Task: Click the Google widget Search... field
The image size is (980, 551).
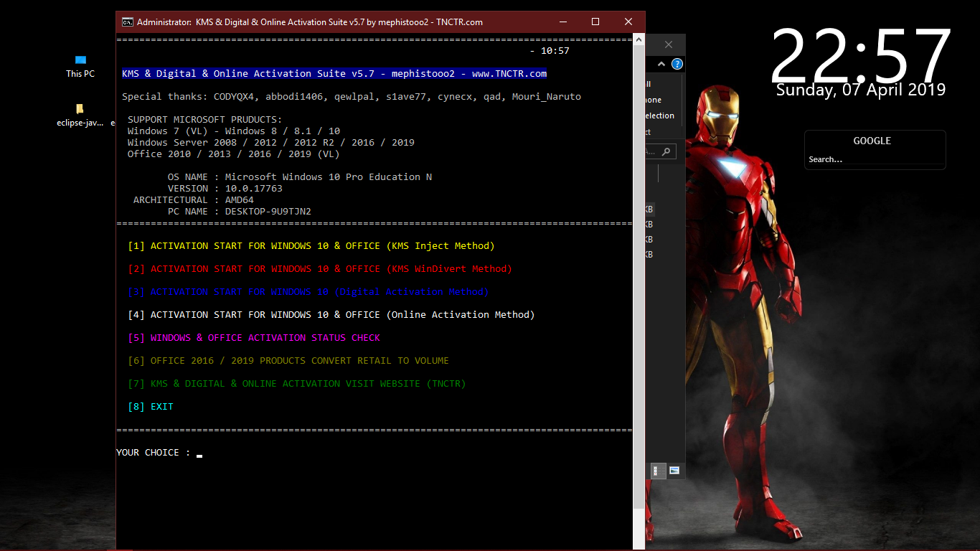Action: click(875, 159)
